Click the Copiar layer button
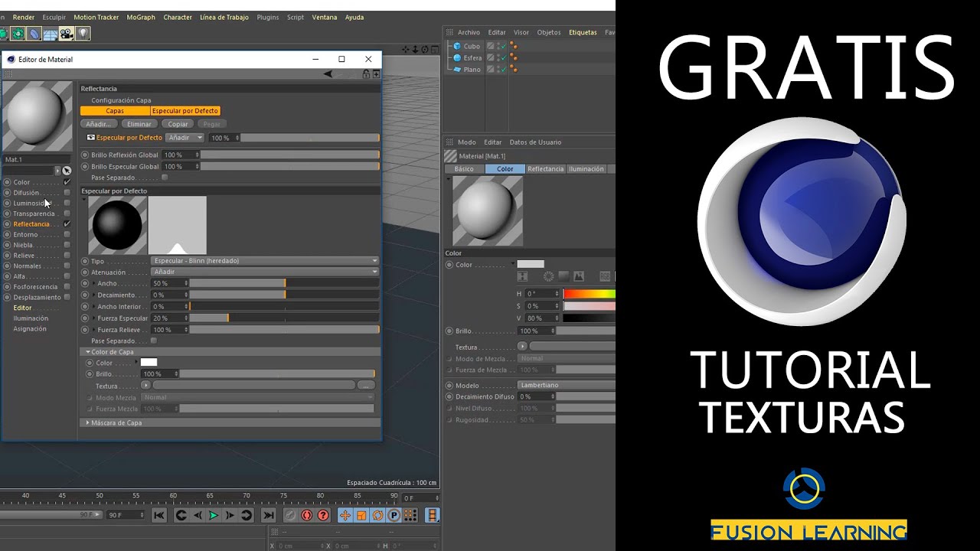The width and height of the screenshot is (980, 551). (178, 124)
